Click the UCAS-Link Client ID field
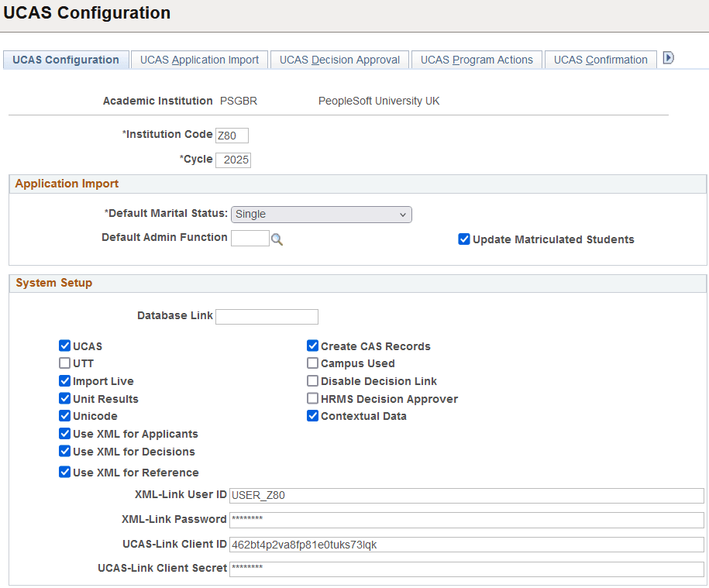 tap(466, 544)
